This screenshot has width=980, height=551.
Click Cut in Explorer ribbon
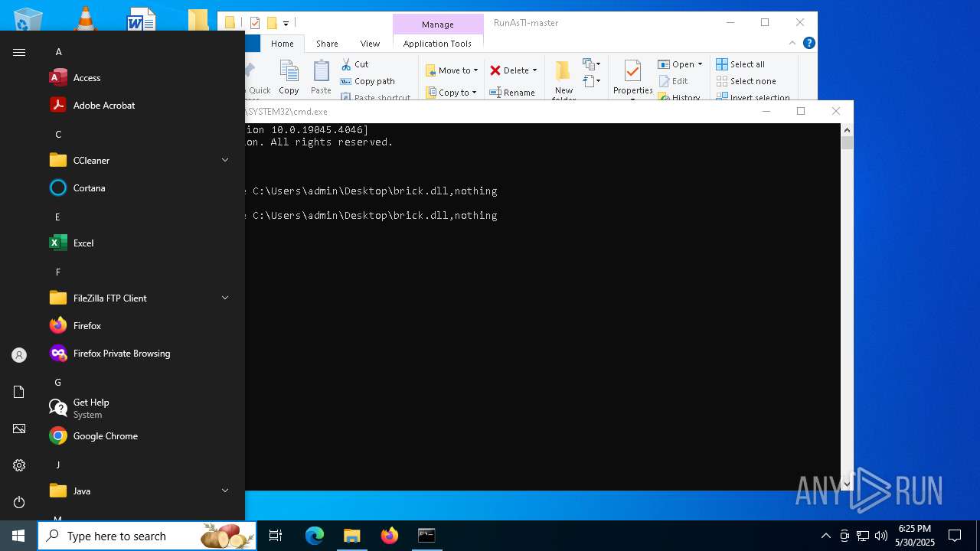354,64
